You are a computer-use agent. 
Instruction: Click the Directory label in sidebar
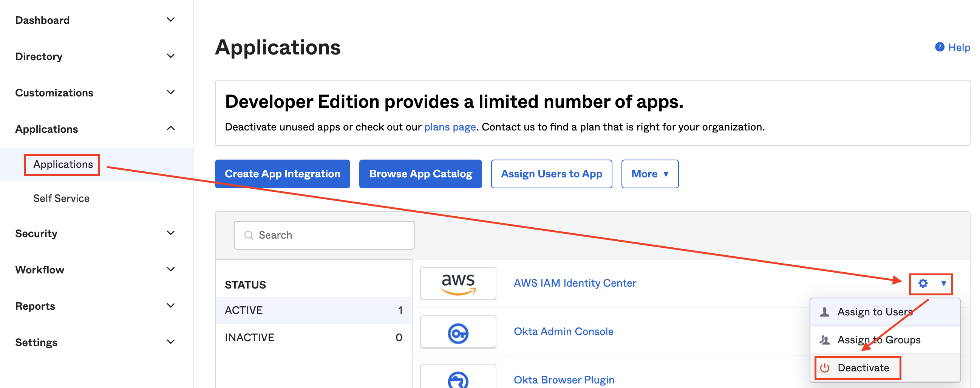coord(39,56)
